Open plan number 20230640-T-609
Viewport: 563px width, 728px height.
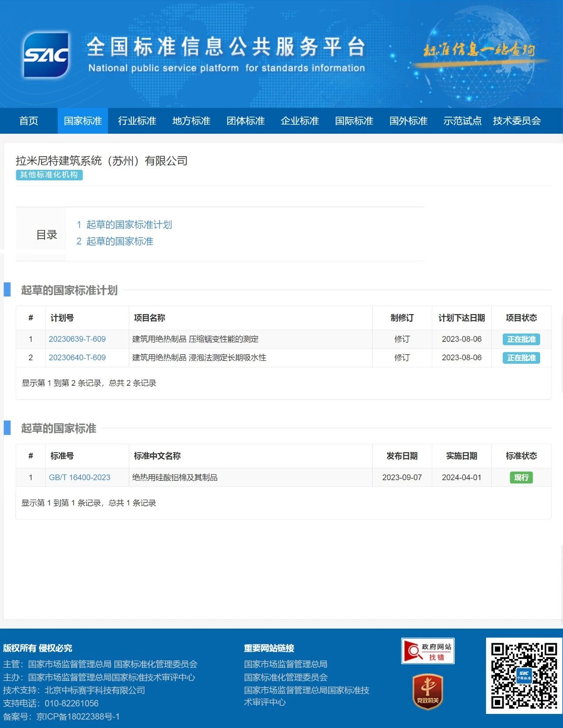(x=77, y=358)
